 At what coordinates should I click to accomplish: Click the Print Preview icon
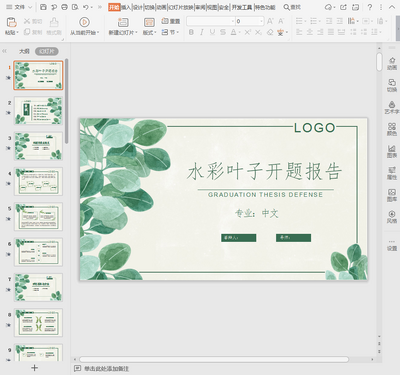point(75,7)
